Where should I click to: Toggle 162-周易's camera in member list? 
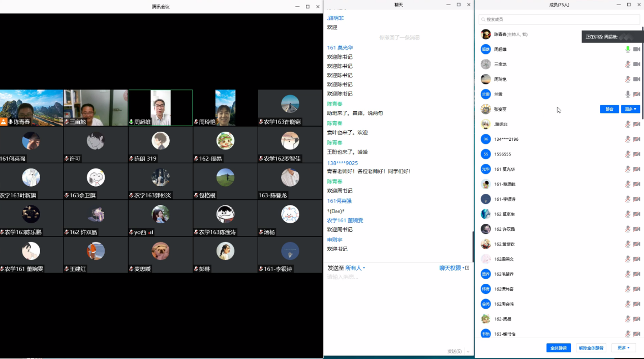[636, 319]
